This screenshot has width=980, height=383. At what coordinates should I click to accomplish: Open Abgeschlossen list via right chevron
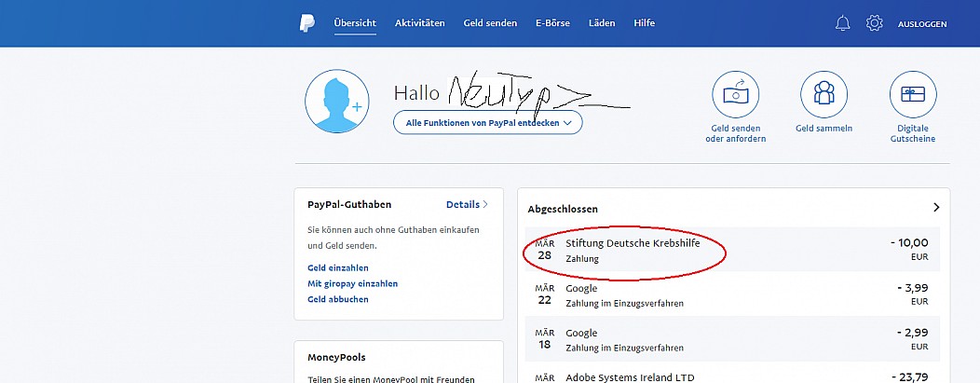(936, 208)
